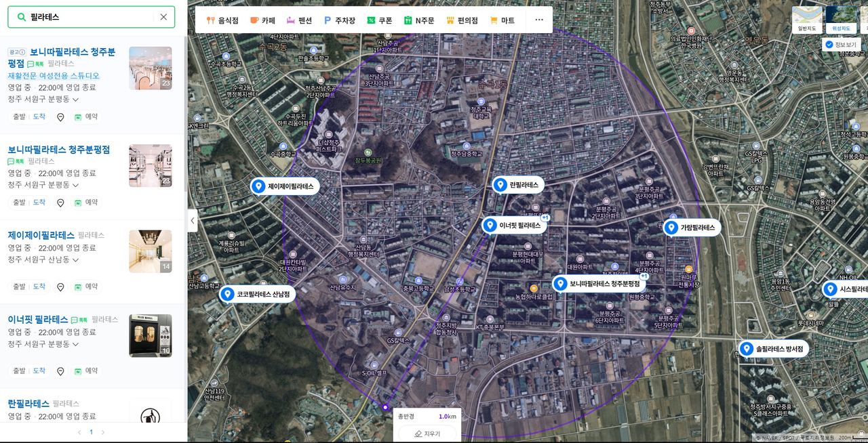The height and width of the screenshot is (443, 868).
Task: Click the 총반경 1.0km radius readout
Action: (x=427, y=416)
